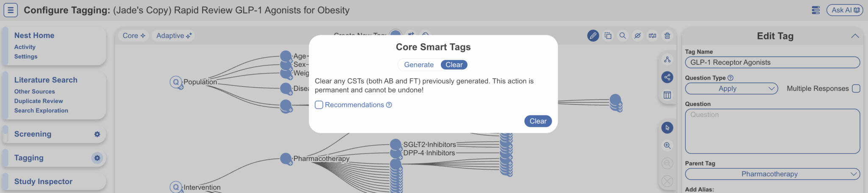Select the tree hierarchy layout icon
This screenshot has width=868, height=193.
[x=667, y=59]
